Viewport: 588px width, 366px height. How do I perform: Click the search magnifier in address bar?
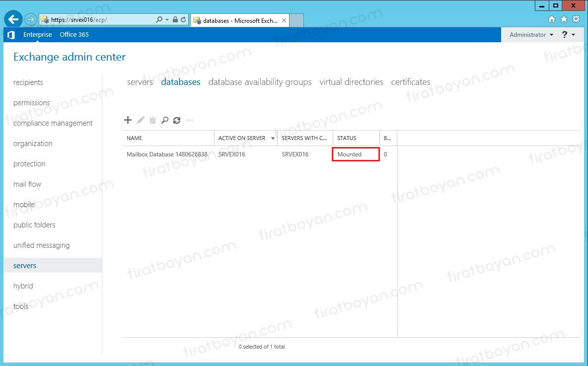(159, 19)
